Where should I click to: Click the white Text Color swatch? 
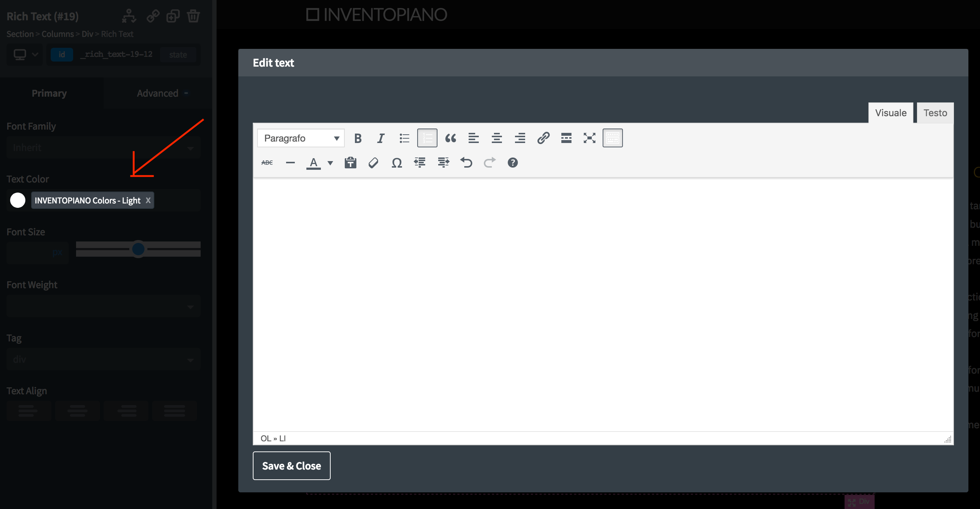click(x=17, y=200)
